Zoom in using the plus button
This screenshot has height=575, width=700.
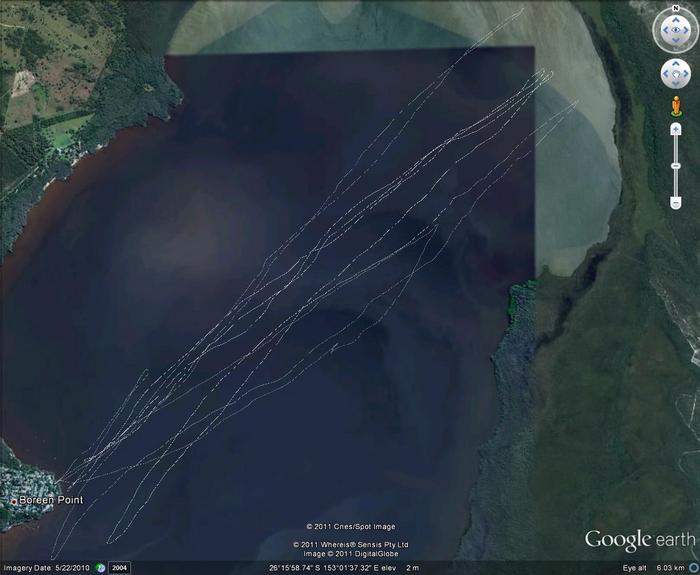[x=675, y=129]
